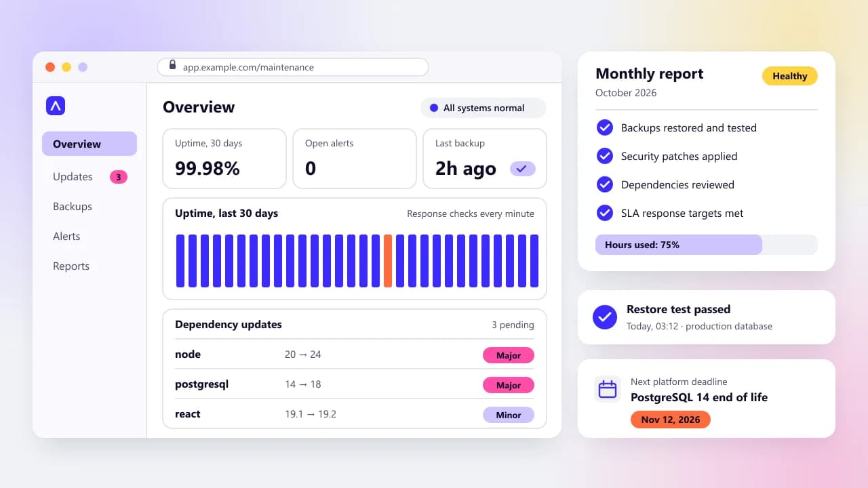
Task: Click the Major badge for node
Action: pyautogui.click(x=509, y=355)
